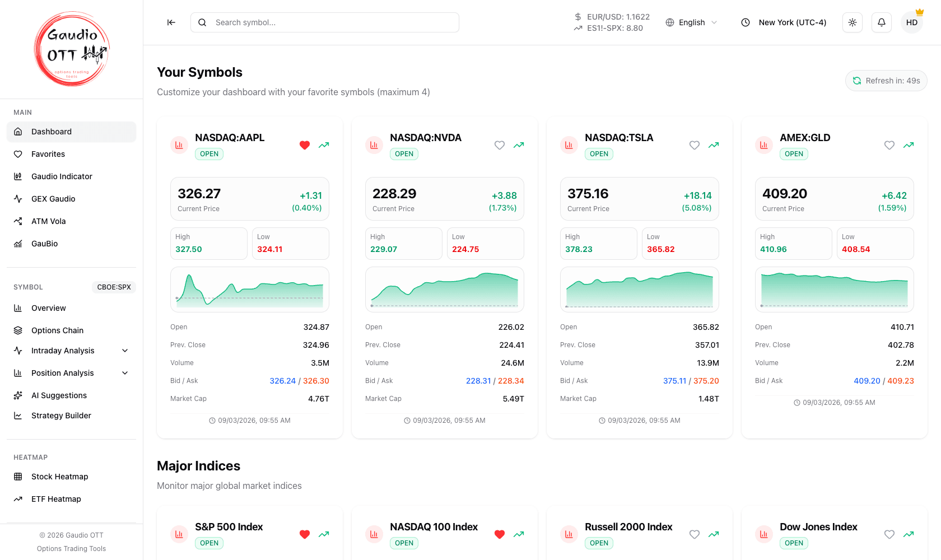Screen dimensions: 941x560
Task: Open the HD user avatar menu
Action: [912, 22]
